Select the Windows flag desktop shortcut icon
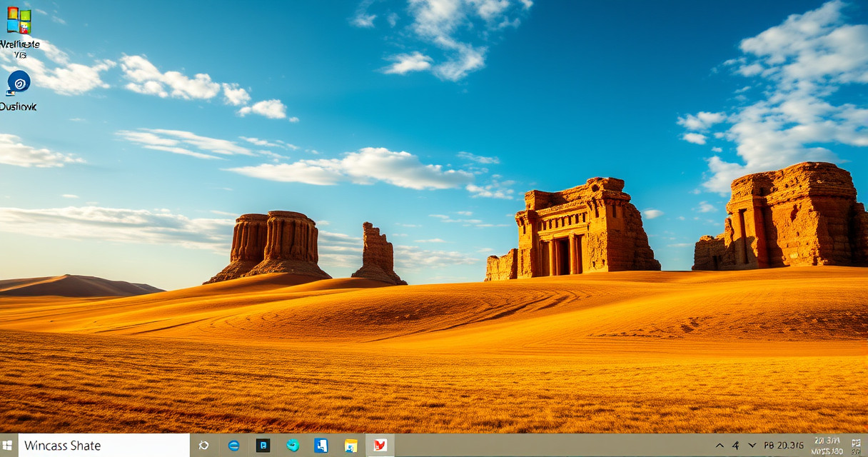Screen dimensions: 868x457 click(x=19, y=21)
